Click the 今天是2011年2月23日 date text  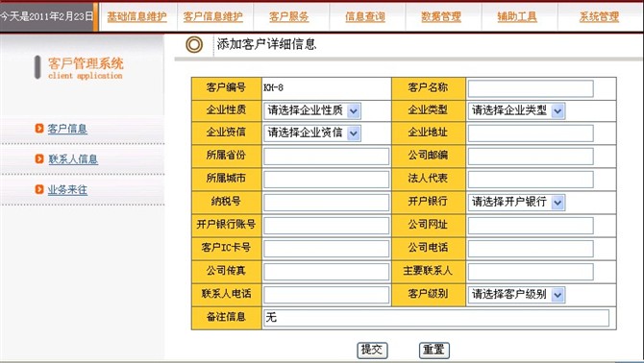[46, 17]
